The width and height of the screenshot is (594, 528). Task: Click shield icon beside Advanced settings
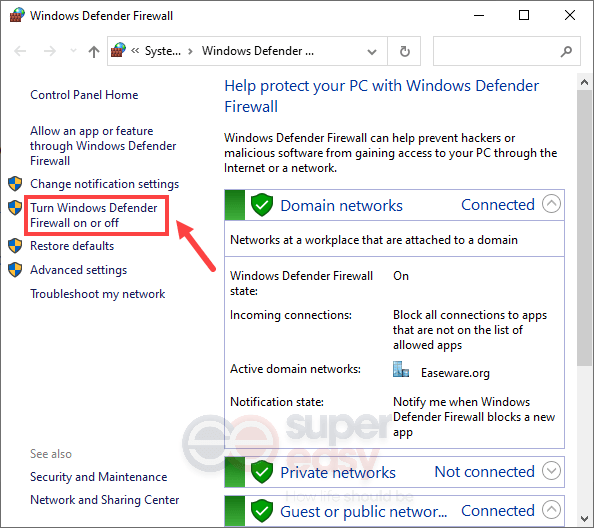pyautogui.click(x=15, y=270)
